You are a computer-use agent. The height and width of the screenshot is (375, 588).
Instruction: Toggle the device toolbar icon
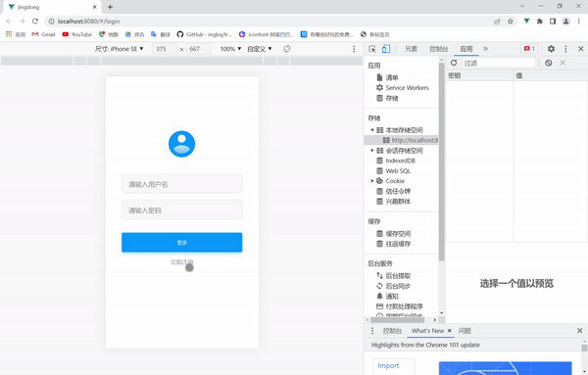point(386,49)
